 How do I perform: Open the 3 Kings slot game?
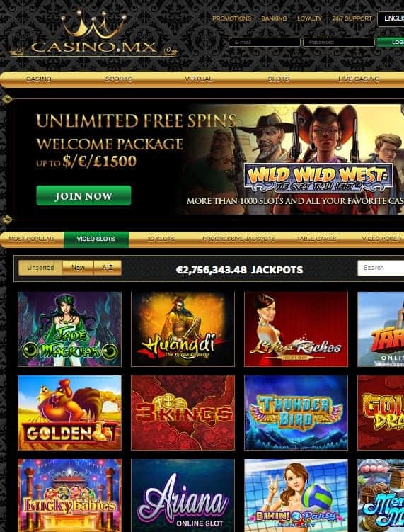click(183, 412)
